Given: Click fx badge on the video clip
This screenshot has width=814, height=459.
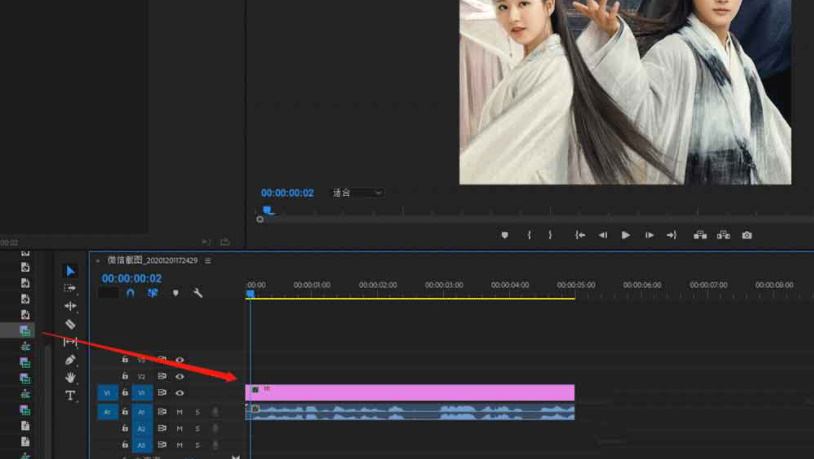Looking at the screenshot, I should coord(255,389).
